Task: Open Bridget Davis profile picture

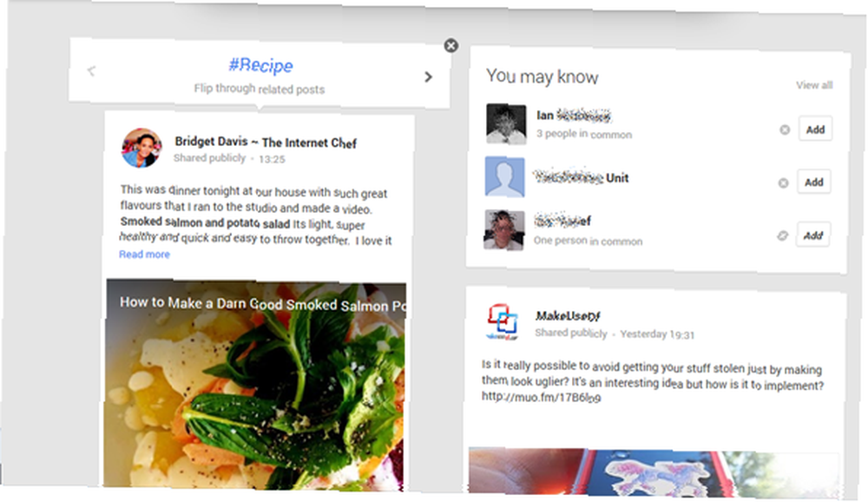Action: click(x=141, y=148)
